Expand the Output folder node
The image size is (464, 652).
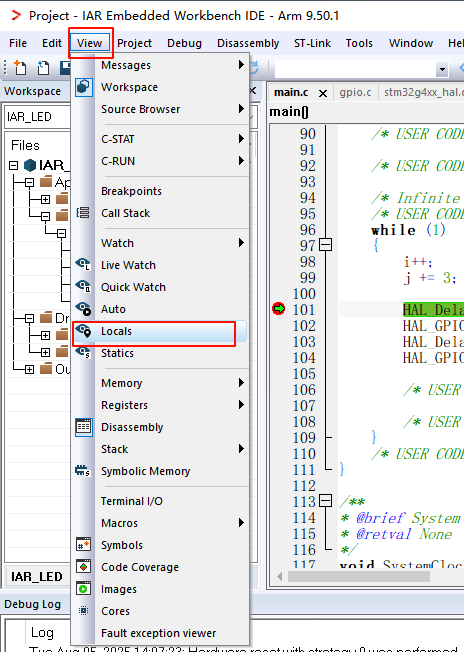(29, 369)
